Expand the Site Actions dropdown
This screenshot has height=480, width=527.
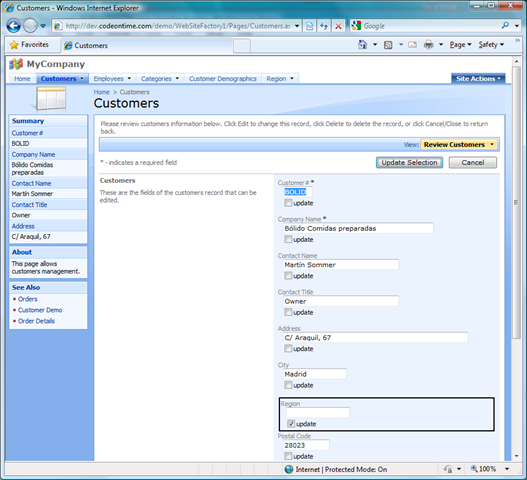[478, 79]
